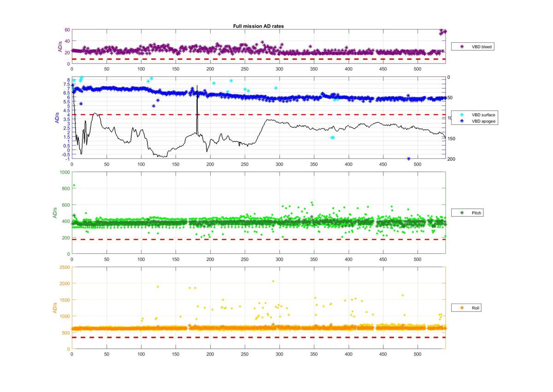Click the '2000' y-axis tick label
Viewport: 553px width, 392px height.
click(x=64, y=283)
